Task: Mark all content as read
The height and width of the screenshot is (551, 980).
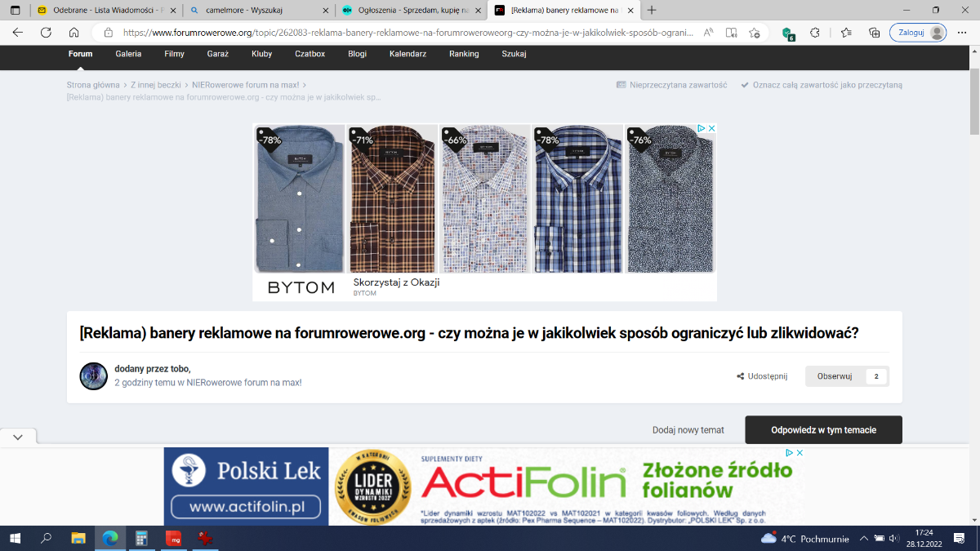Action: tap(822, 85)
